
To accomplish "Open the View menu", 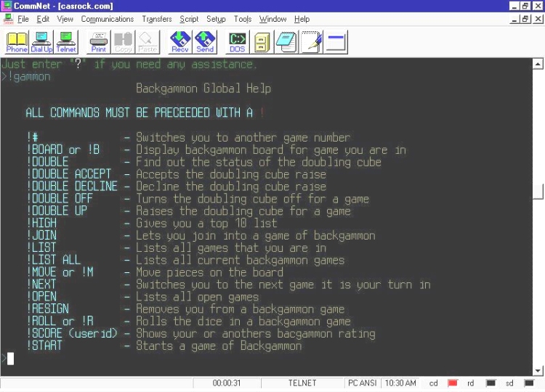I will (x=65, y=19).
